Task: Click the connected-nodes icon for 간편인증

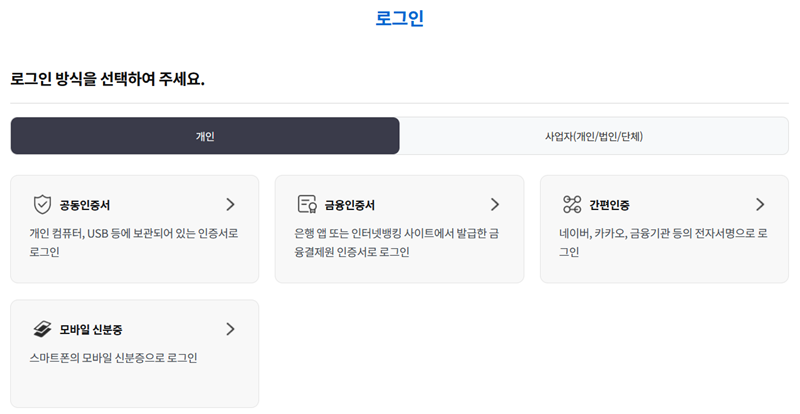Action: 572,204
